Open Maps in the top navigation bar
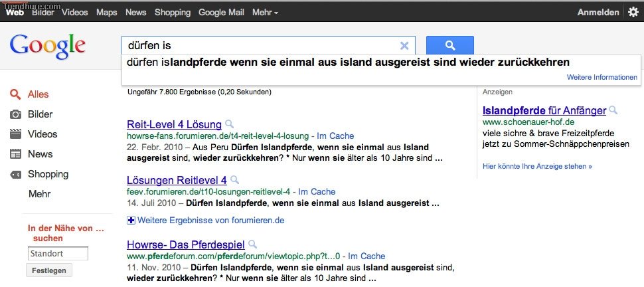644x287 pixels. click(106, 12)
